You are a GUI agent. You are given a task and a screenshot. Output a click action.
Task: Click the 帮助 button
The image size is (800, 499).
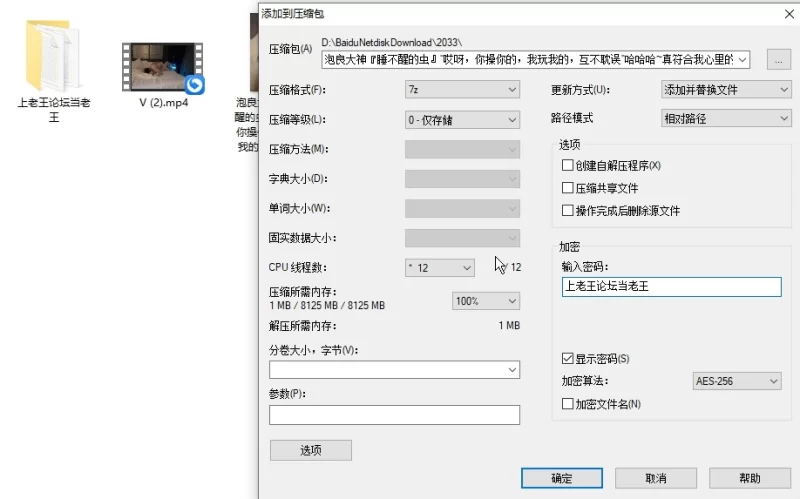(x=749, y=478)
